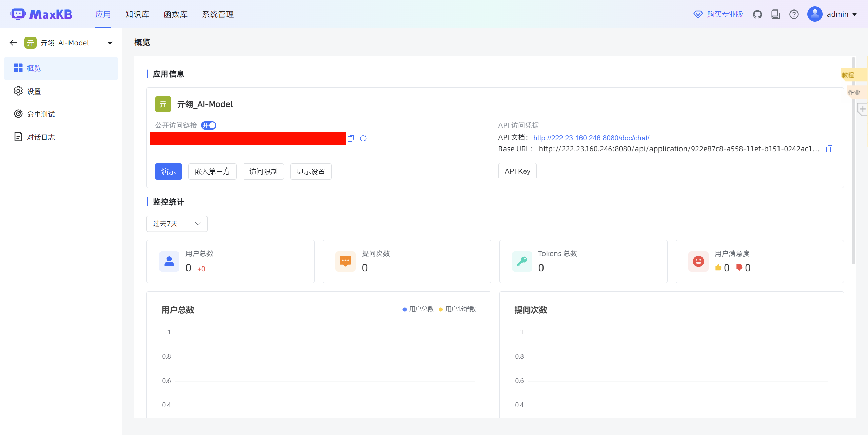
Task: Copy the public access link
Action: pyautogui.click(x=351, y=138)
